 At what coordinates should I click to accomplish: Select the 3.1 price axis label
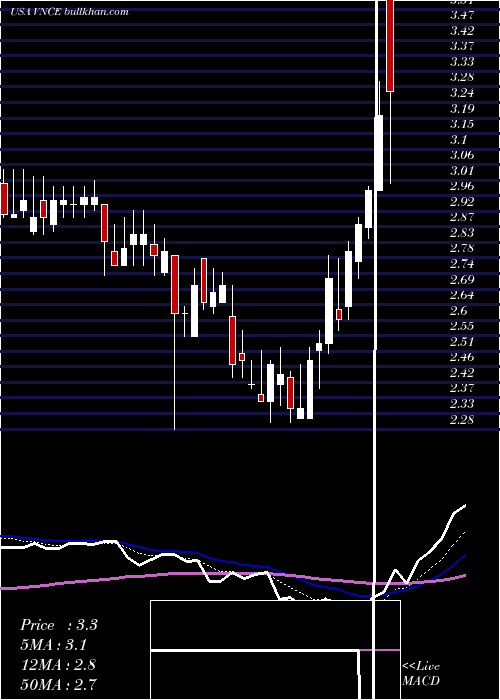[459, 140]
